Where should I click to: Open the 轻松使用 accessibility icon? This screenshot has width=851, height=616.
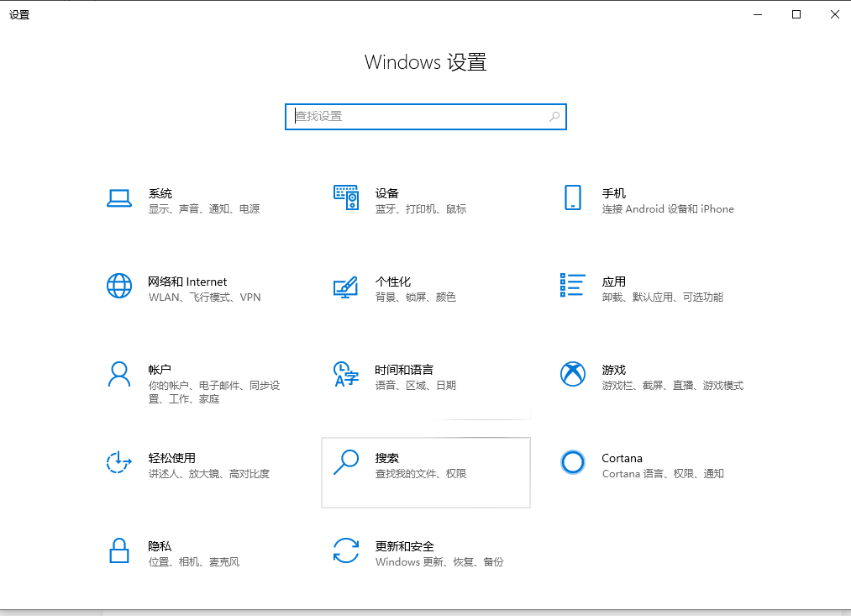[x=119, y=463]
